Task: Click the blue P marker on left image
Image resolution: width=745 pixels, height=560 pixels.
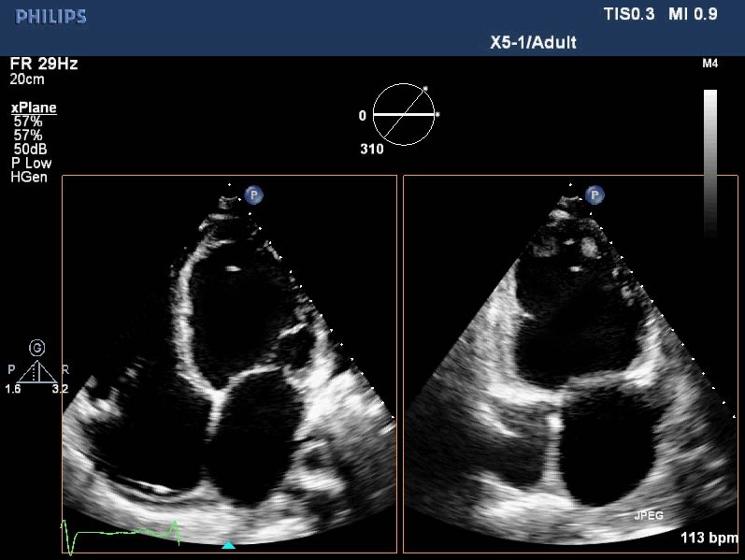Action: point(253,194)
